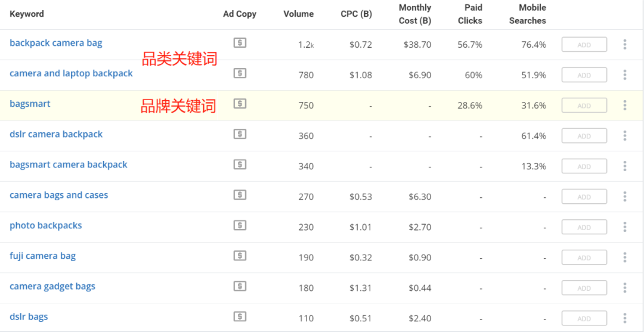Open ad copy icon for backpack camera bag
This screenshot has height=332, width=644.
click(240, 43)
